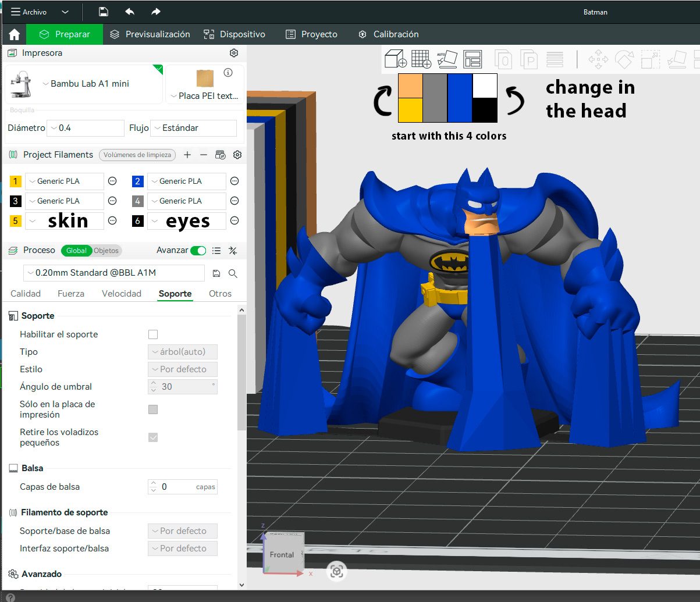Screen dimensions: 700x602
Task: Edit filament 3 preset via ellipsis icon
Action: click(x=113, y=201)
